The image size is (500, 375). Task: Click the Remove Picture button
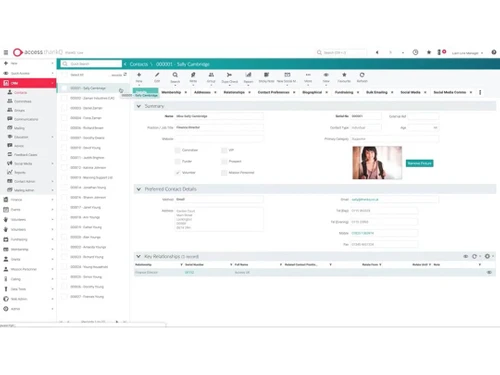pos(419,163)
